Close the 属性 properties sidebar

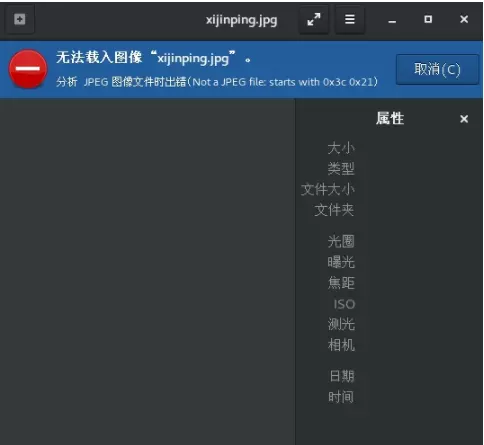point(464,119)
